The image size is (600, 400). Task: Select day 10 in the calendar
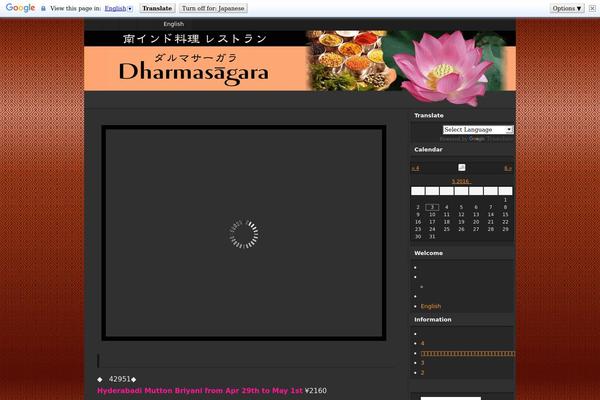point(432,214)
